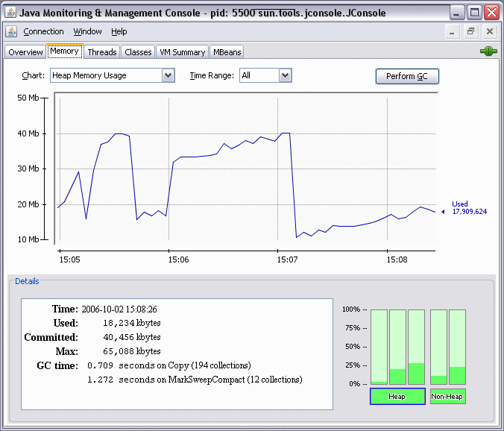Select the MBeans tab
Image resolution: width=504 pixels, height=431 pixels.
click(227, 52)
